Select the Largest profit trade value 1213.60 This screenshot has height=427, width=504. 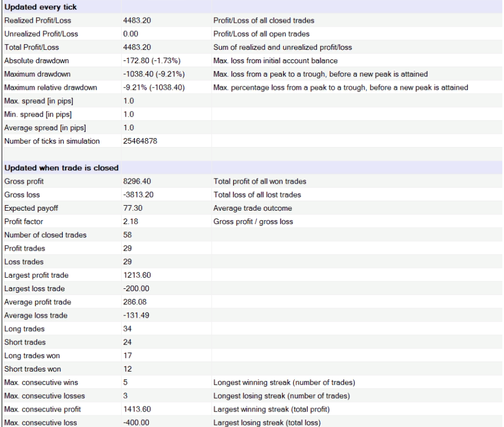(137, 275)
